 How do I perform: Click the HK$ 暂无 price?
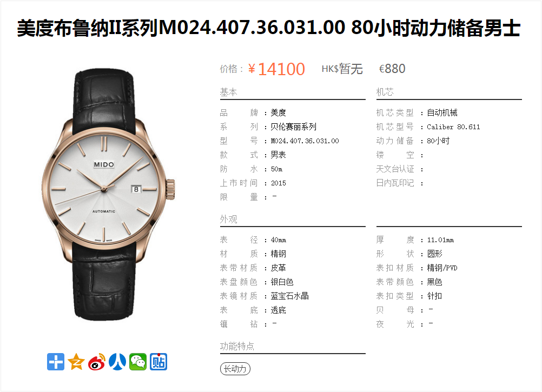342,69
